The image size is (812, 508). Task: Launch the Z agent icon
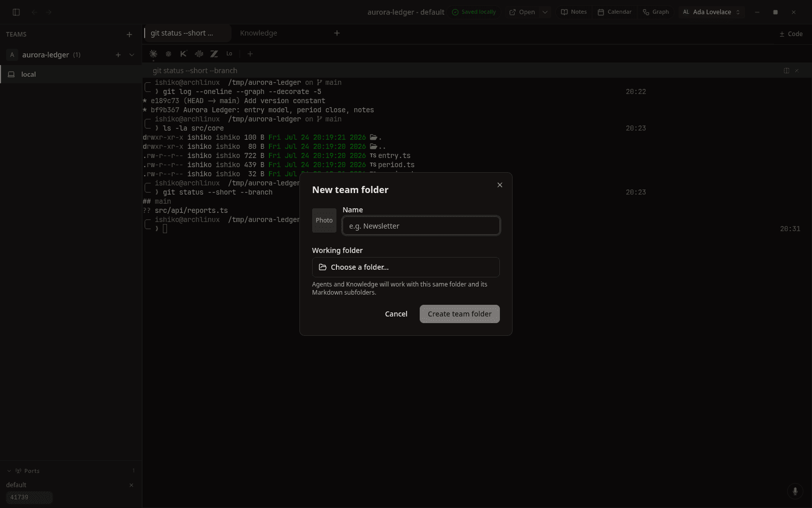point(214,54)
